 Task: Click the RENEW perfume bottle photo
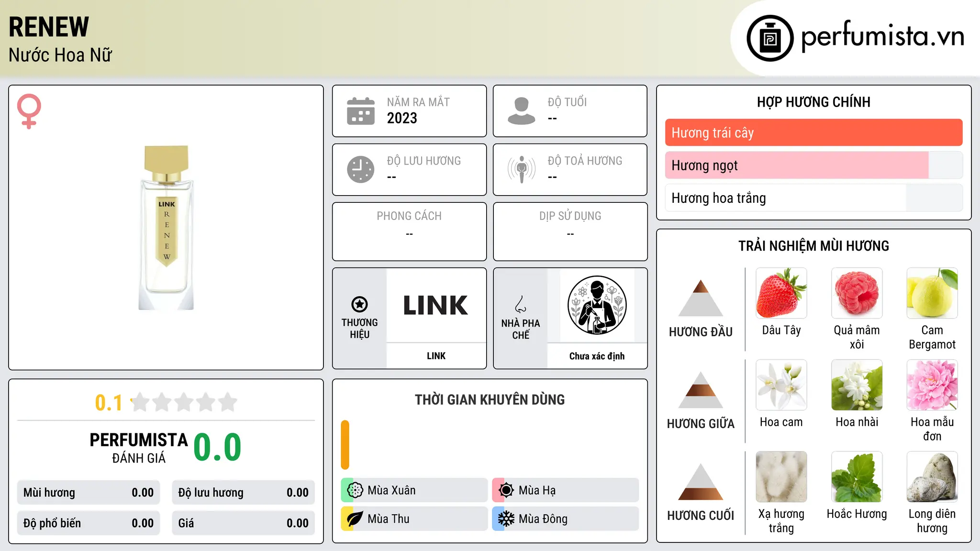[166, 228]
